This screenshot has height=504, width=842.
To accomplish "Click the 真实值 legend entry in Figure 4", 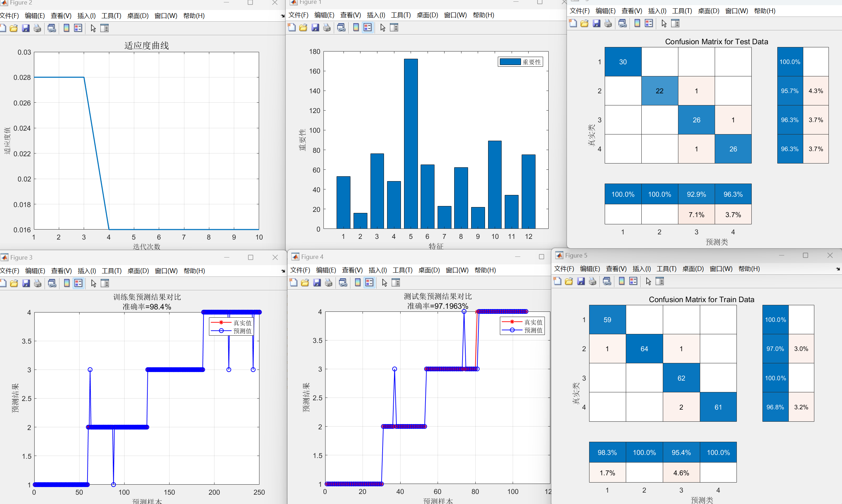I will pos(533,322).
